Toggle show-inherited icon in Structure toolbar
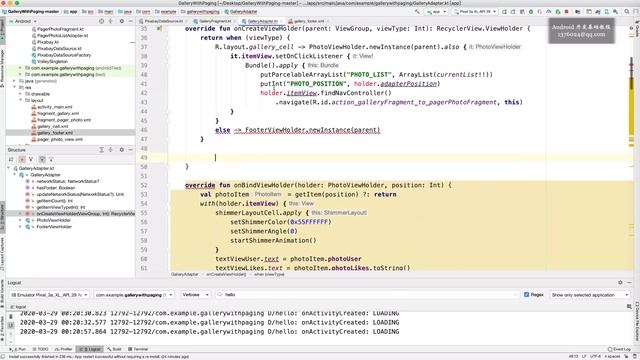640x360 pixels. point(42,159)
